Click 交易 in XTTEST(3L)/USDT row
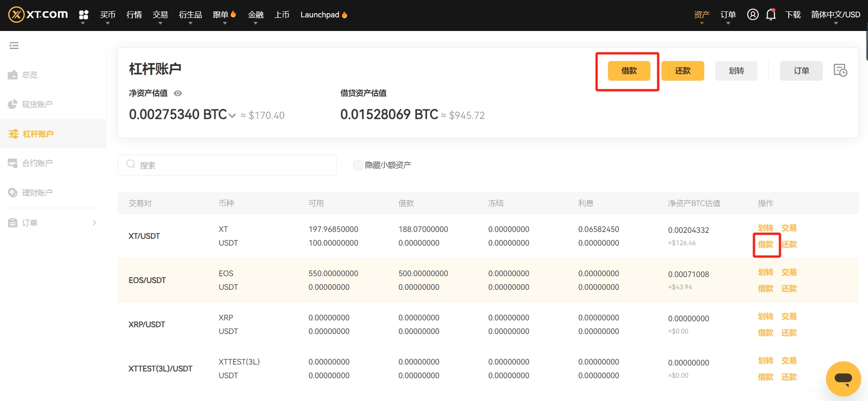The width and height of the screenshot is (868, 401). pos(789,360)
